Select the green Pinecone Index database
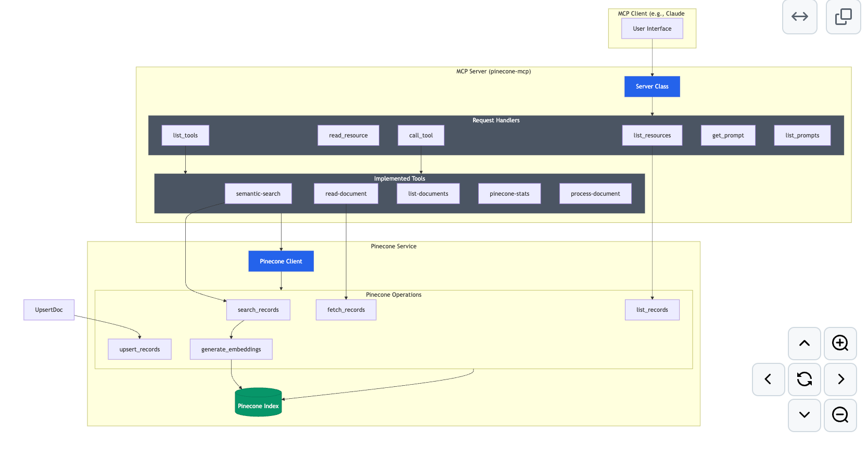The image size is (868, 455). (258, 402)
